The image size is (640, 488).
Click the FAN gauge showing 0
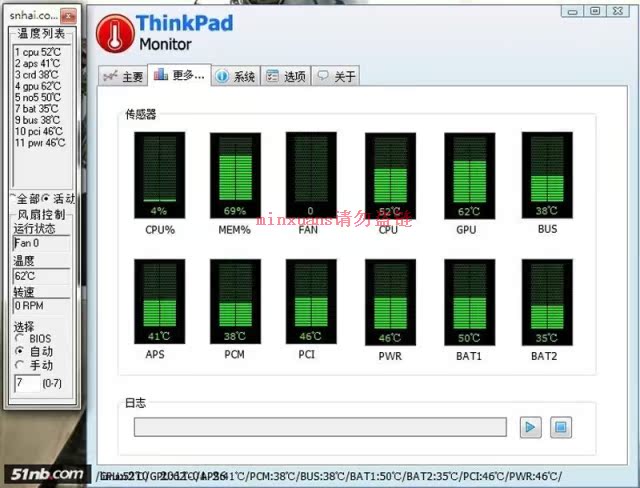(x=311, y=175)
